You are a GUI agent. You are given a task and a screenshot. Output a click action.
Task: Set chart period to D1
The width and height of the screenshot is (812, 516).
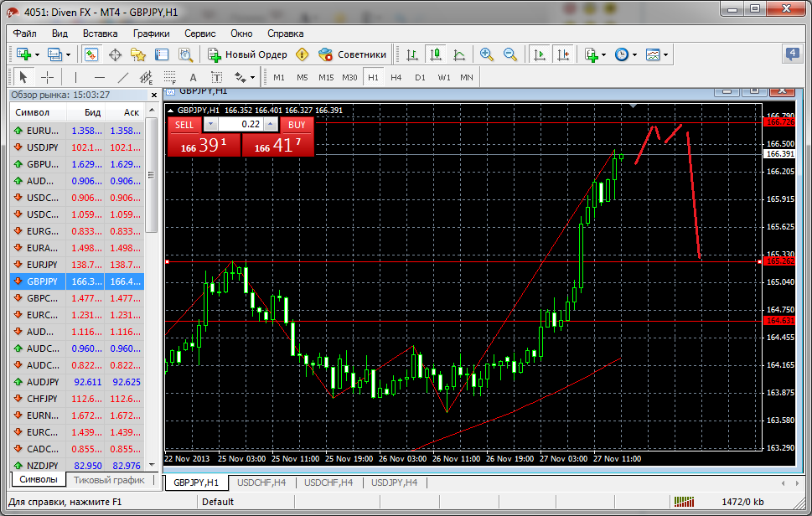tap(420, 78)
